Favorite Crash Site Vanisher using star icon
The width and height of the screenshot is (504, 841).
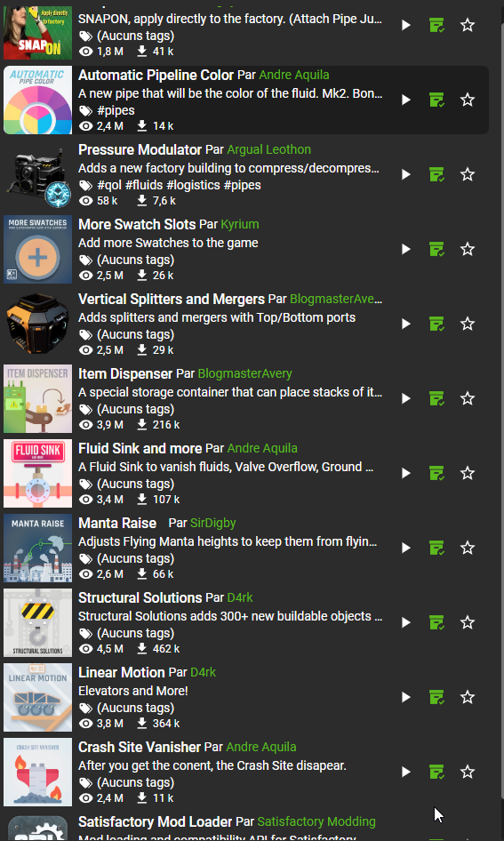(468, 772)
